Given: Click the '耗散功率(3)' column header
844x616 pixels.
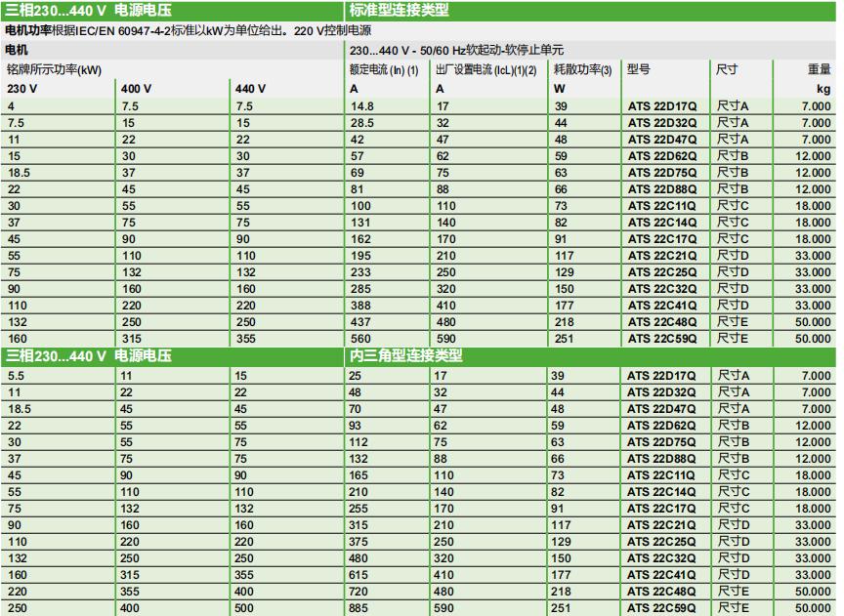Looking at the screenshot, I should point(583,70).
